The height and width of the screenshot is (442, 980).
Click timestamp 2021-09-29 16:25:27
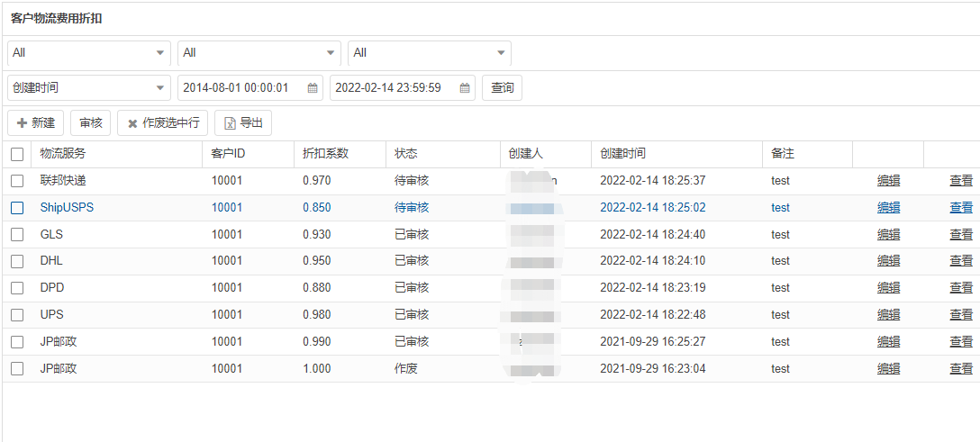coord(652,341)
